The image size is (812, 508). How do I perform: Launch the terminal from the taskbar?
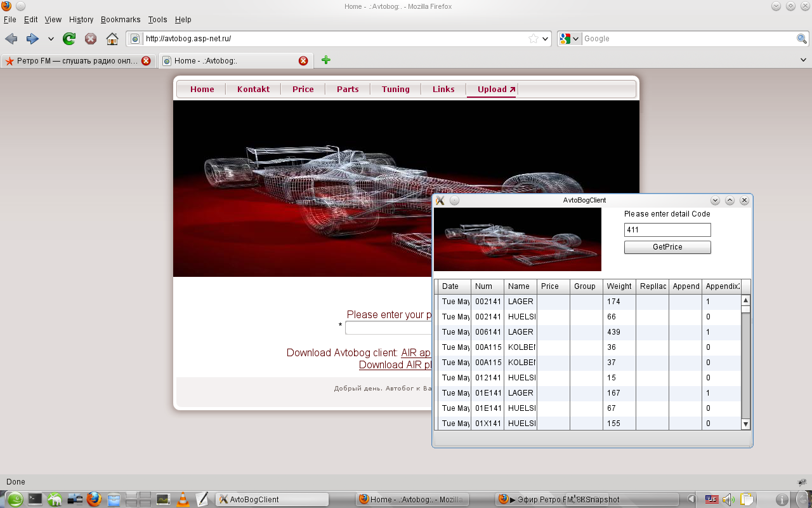35,499
